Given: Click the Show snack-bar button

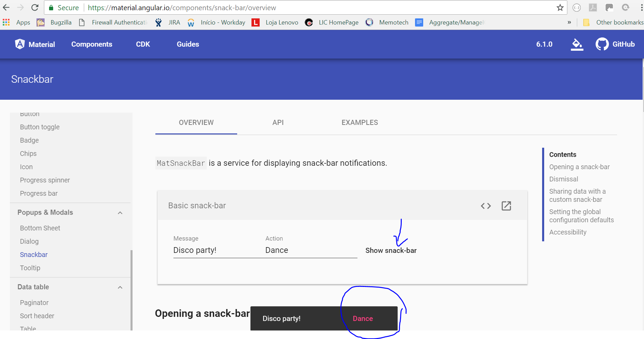Looking at the screenshot, I should [391, 251].
